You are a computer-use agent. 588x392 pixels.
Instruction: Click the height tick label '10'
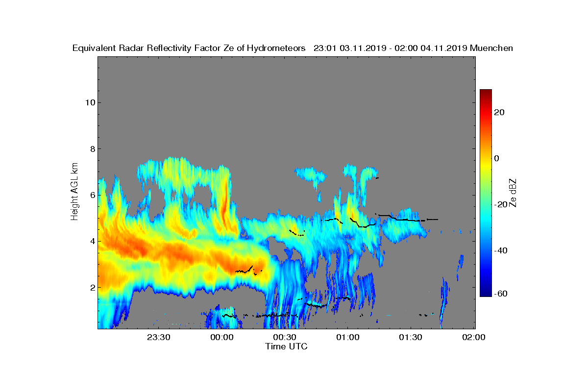click(x=90, y=102)
